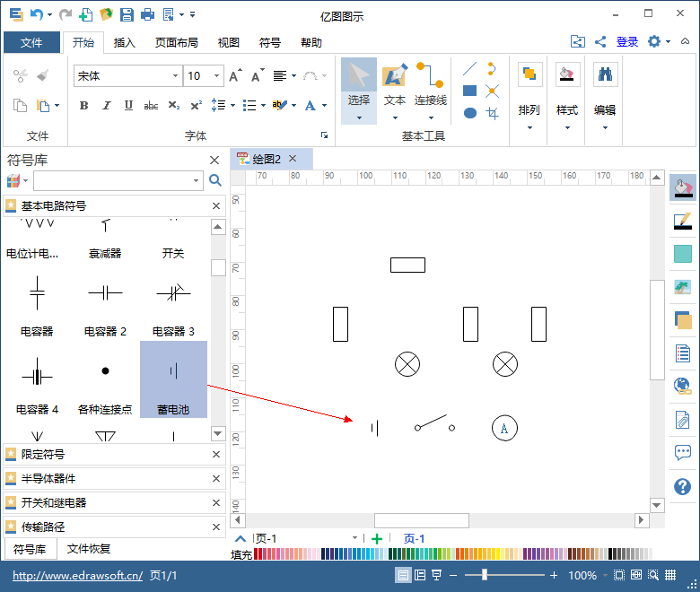Open the Comment bubble side panel icon
Screen dimensions: 700x592
click(683, 453)
